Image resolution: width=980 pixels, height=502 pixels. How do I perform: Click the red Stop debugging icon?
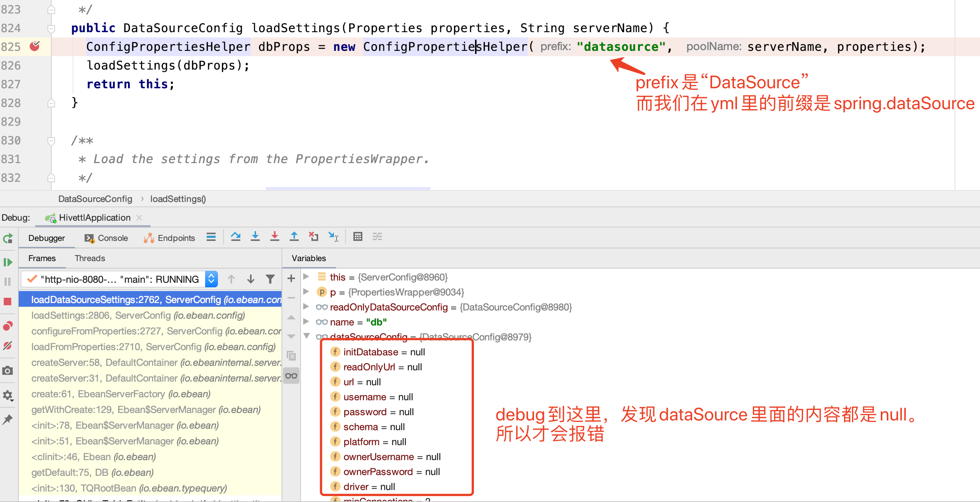click(7, 301)
